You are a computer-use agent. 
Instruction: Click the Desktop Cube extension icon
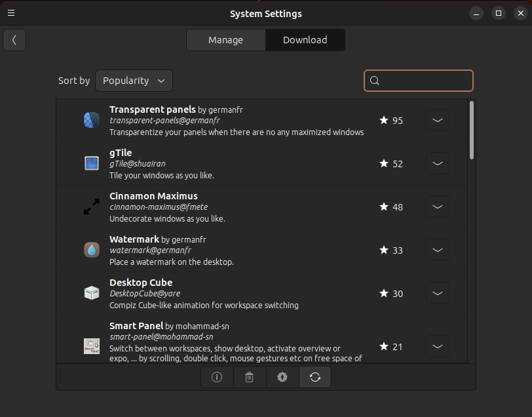(92, 293)
